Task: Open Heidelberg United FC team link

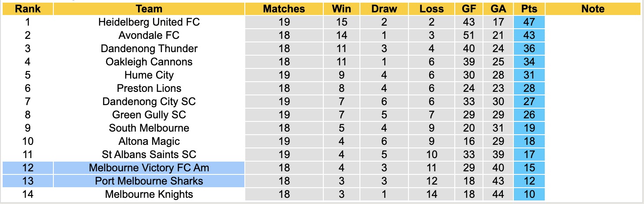Action: pos(149,22)
